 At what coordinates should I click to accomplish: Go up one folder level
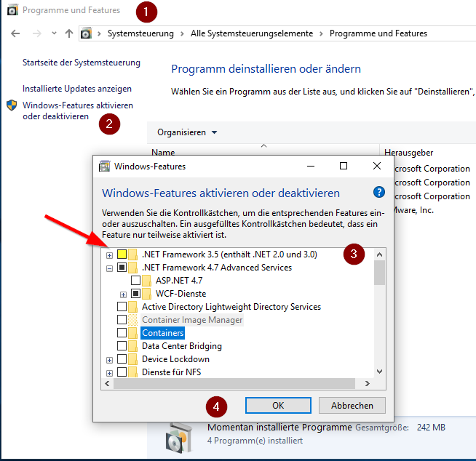click(69, 33)
